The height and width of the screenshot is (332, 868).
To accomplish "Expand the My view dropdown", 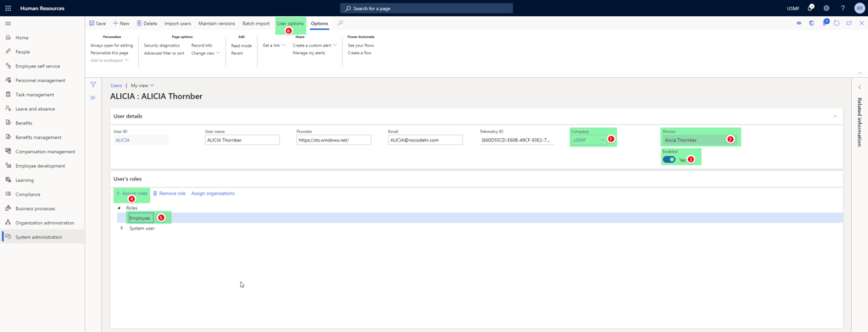I will click(142, 86).
